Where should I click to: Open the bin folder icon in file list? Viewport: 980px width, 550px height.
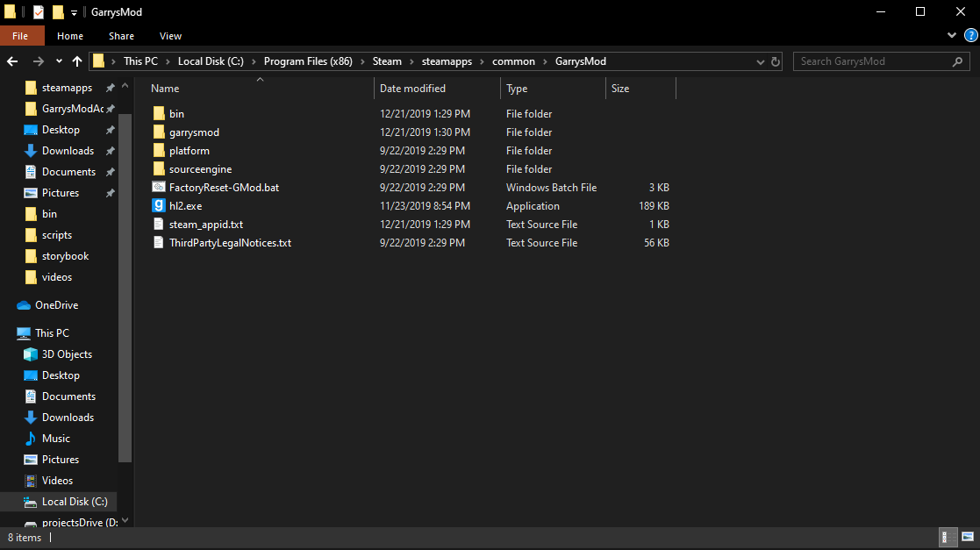(x=159, y=114)
